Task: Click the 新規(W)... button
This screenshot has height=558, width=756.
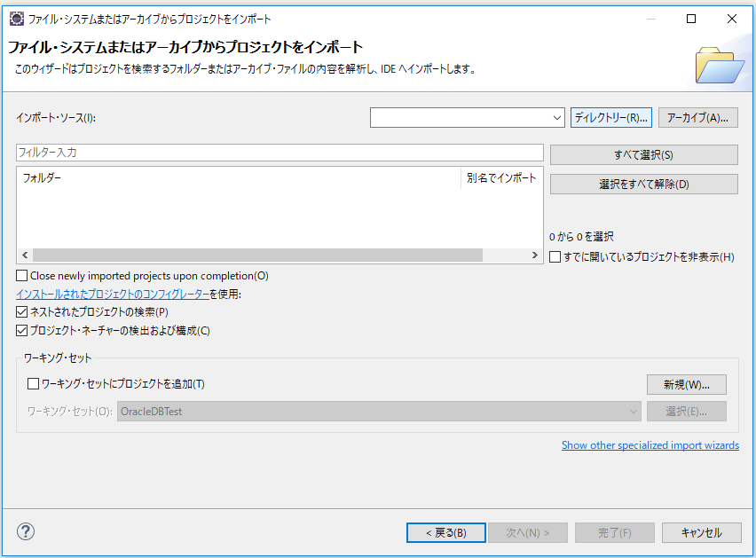Action: coord(686,384)
